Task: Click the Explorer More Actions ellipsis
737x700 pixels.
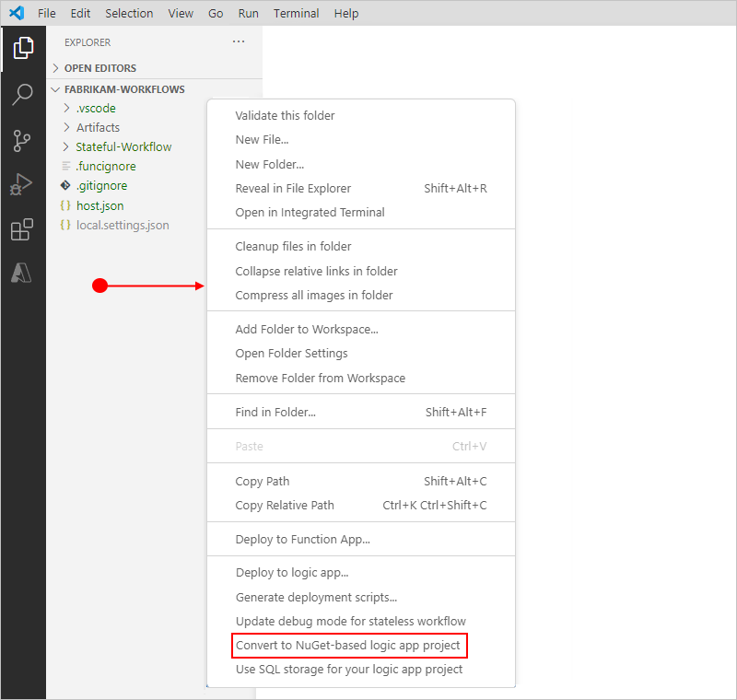Action: coord(239,41)
